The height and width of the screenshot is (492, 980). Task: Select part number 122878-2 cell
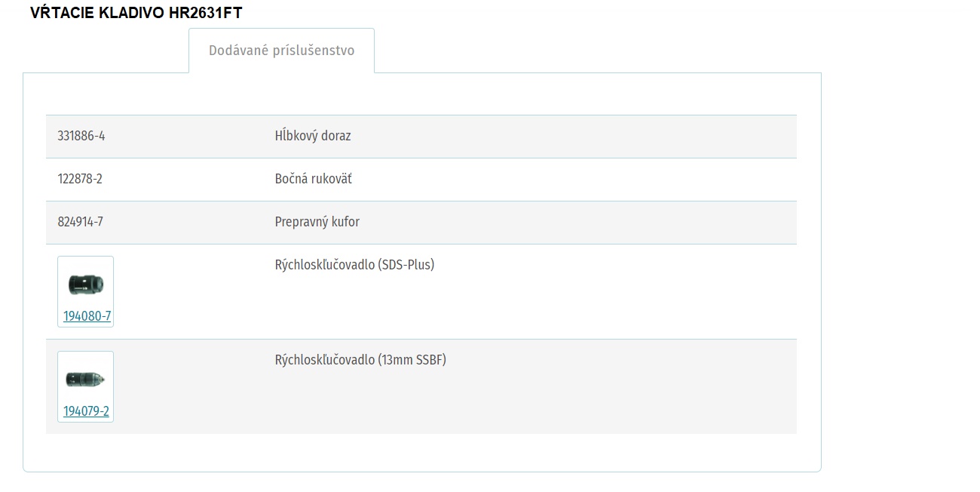[x=80, y=179]
